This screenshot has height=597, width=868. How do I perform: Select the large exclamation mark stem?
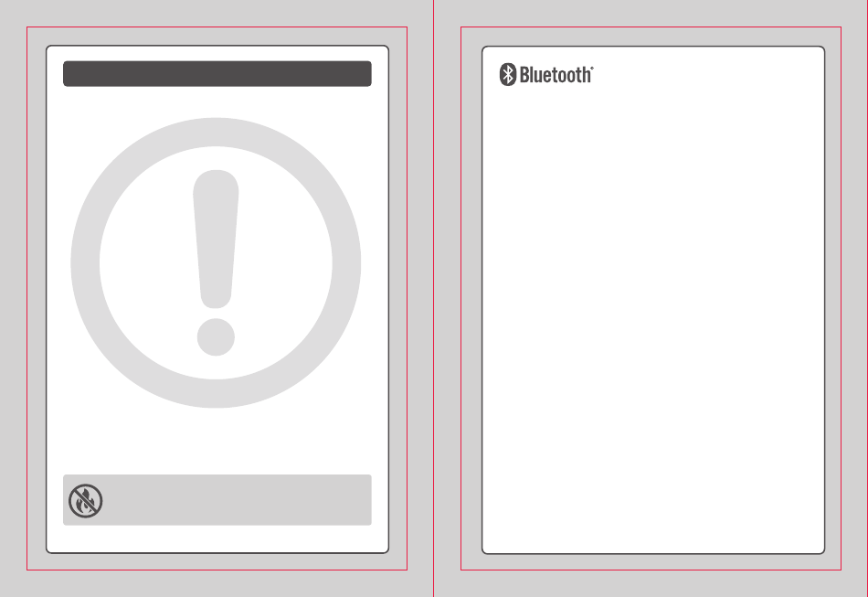[x=216, y=239]
